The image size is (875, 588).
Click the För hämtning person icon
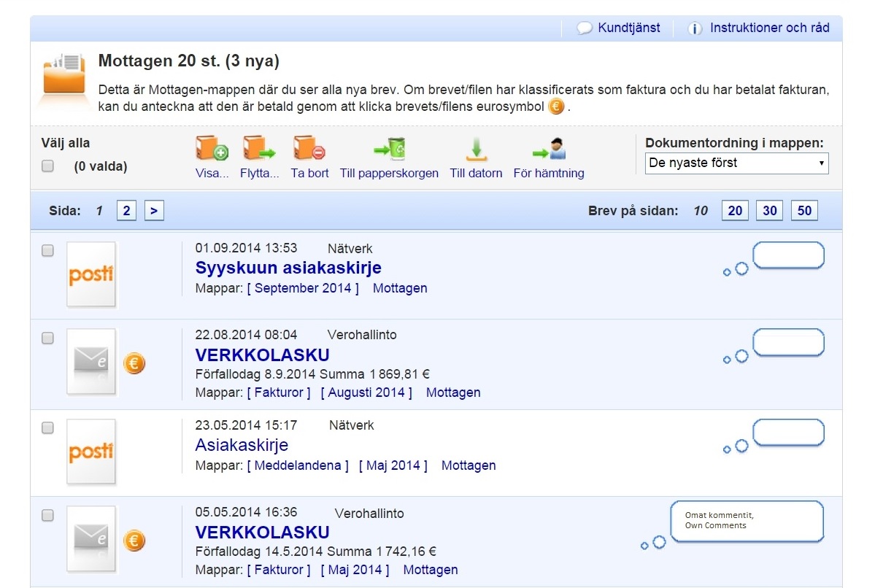point(549,149)
